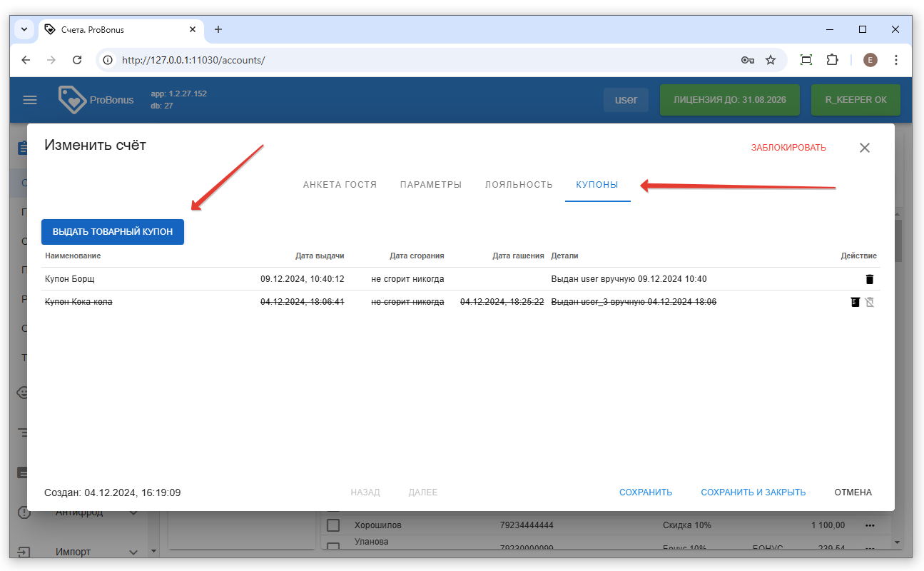Click Выдать товарный купон button

(113, 232)
